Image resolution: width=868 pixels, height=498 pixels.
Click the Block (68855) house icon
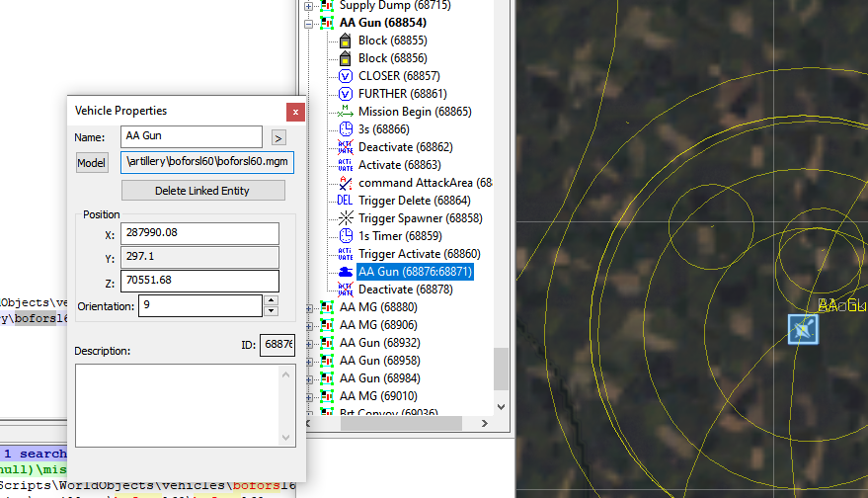[346, 41]
